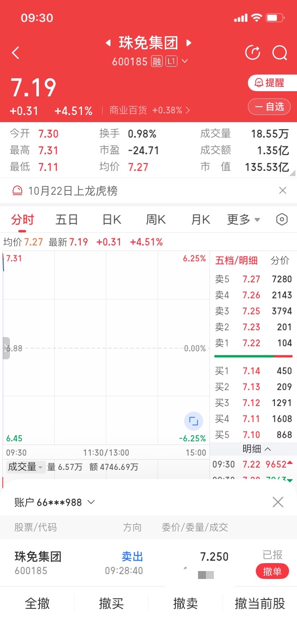The width and height of the screenshot is (297, 644).
Task: Tap the corner expand triangle under 市值
Action: coord(293,173)
